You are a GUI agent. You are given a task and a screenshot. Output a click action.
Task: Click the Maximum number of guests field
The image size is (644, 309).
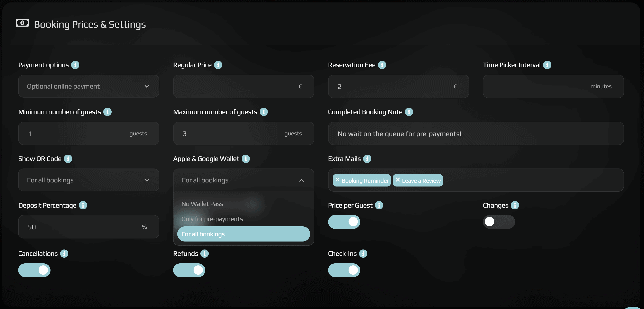[243, 133]
